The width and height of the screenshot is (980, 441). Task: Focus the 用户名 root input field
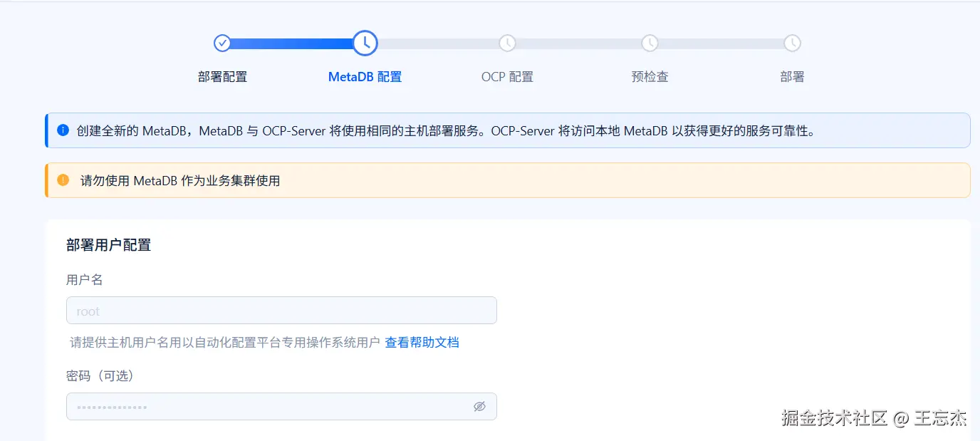point(281,311)
